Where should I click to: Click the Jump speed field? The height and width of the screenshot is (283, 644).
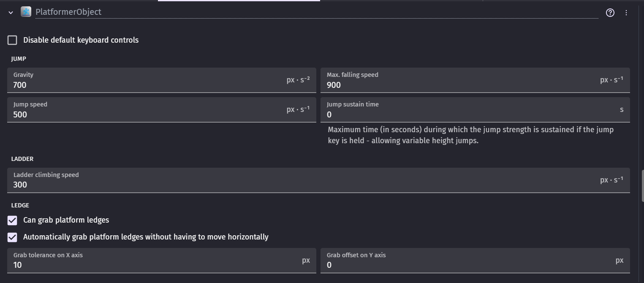(x=148, y=114)
